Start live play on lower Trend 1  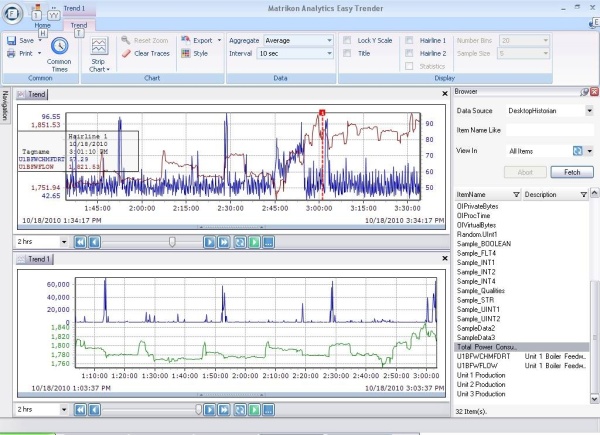254,410
